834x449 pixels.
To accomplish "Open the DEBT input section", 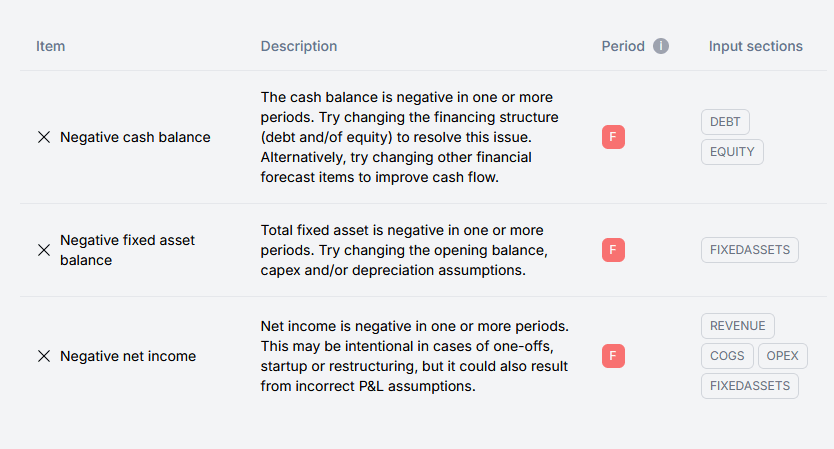I will pyautogui.click(x=725, y=122).
